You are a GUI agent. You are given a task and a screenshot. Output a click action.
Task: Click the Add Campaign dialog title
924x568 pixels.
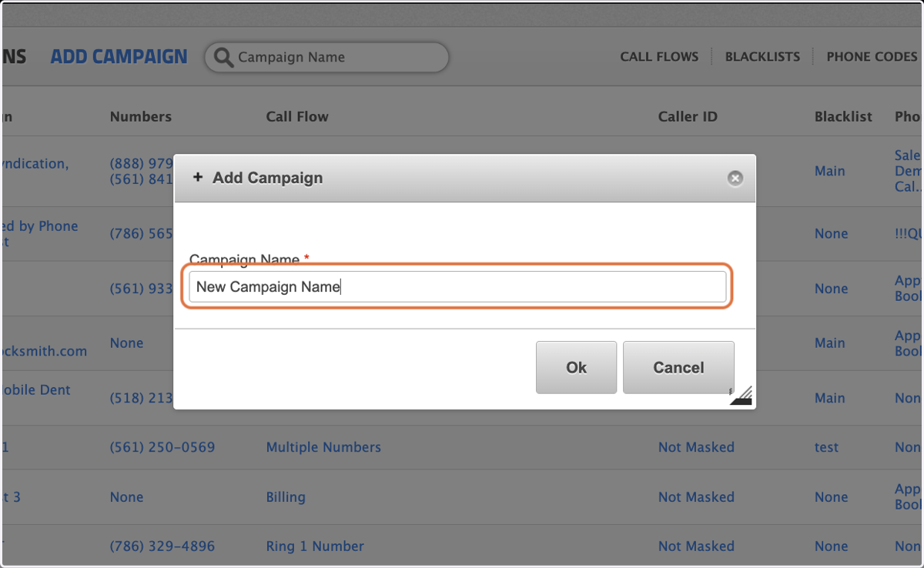tap(267, 178)
